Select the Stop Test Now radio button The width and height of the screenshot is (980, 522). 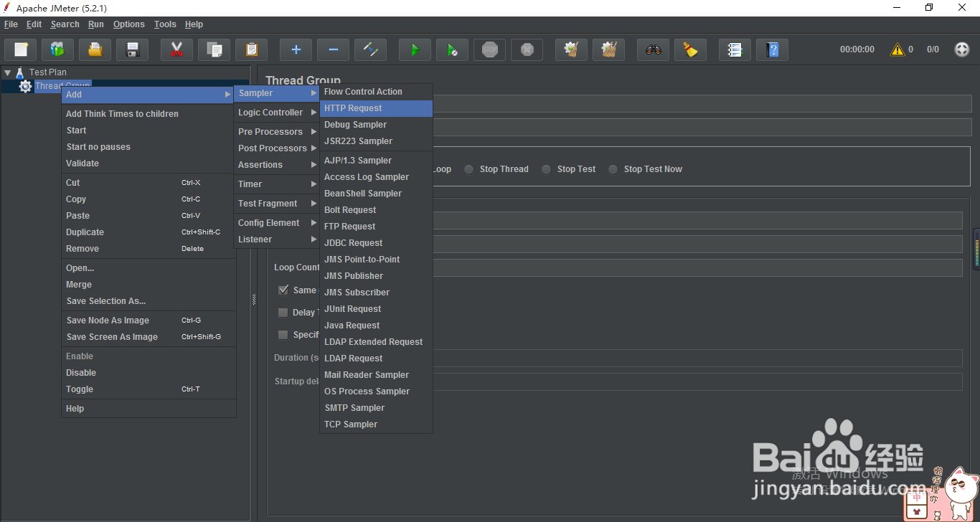[613, 169]
